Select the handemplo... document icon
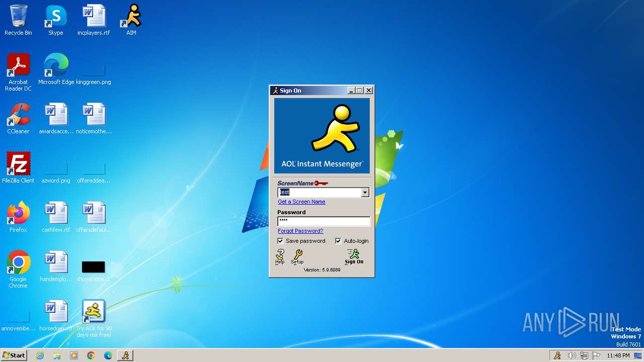Viewport: 644px width, 362px height. [56, 266]
